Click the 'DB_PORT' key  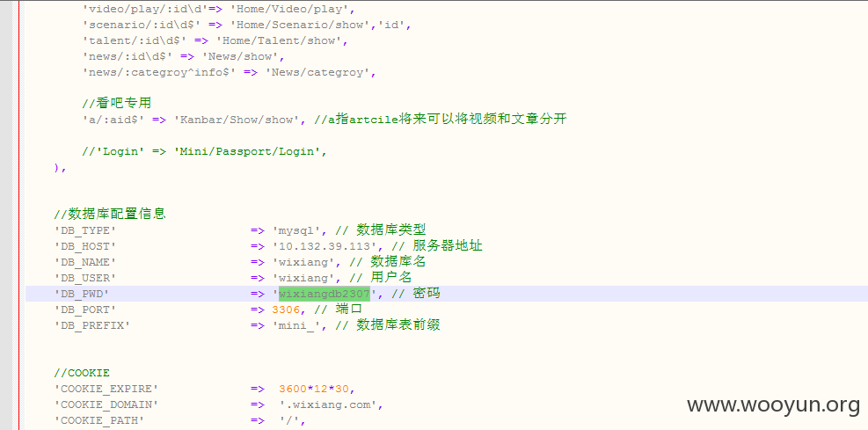(x=84, y=310)
